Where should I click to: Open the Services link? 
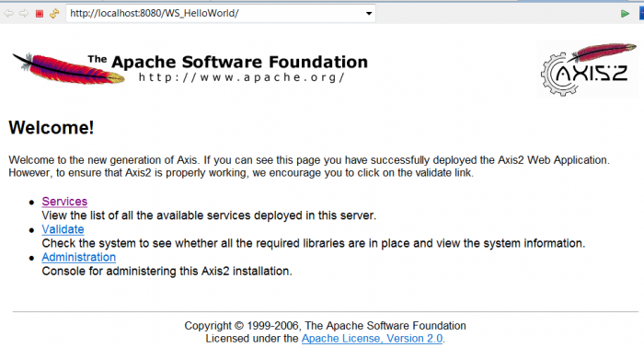point(64,202)
